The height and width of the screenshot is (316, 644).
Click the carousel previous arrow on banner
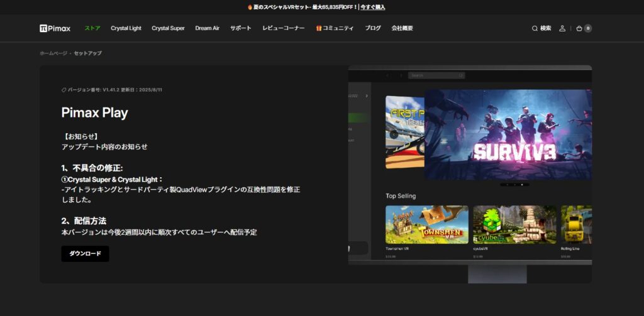point(394,134)
